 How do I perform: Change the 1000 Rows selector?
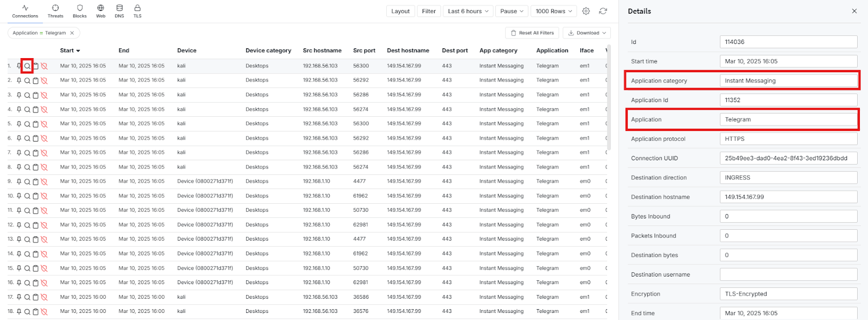pos(553,11)
